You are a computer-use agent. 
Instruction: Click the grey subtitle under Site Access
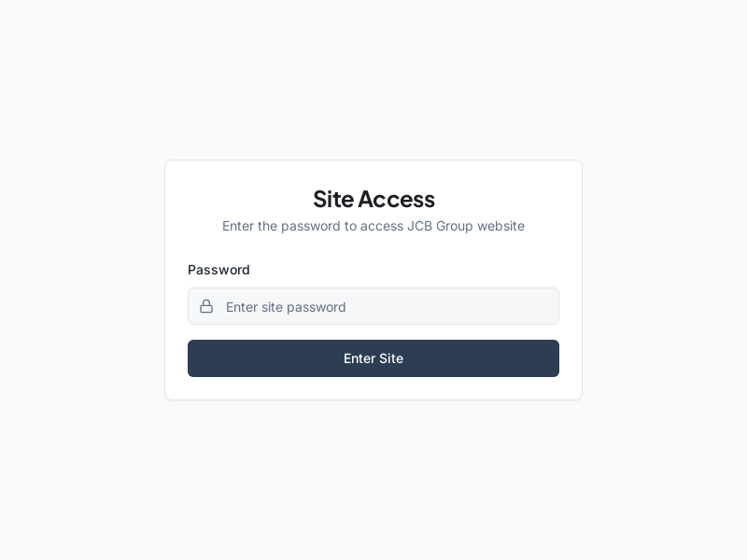point(373,226)
